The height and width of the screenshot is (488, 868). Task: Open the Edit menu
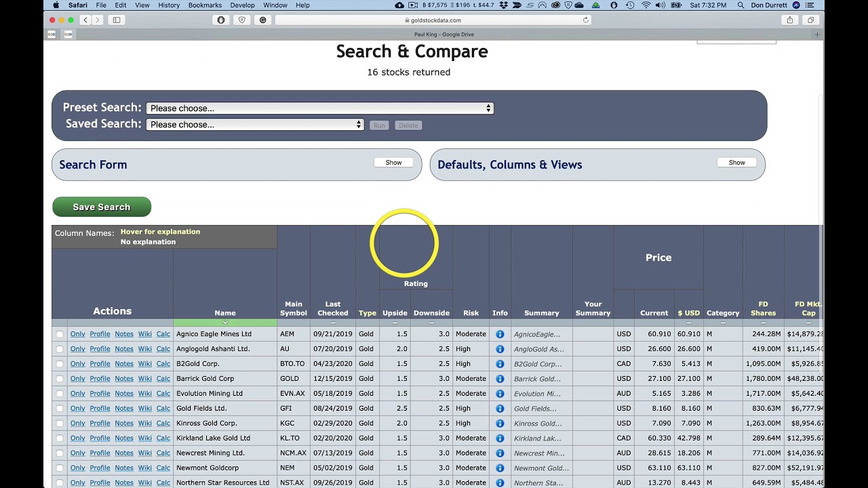[121, 5]
